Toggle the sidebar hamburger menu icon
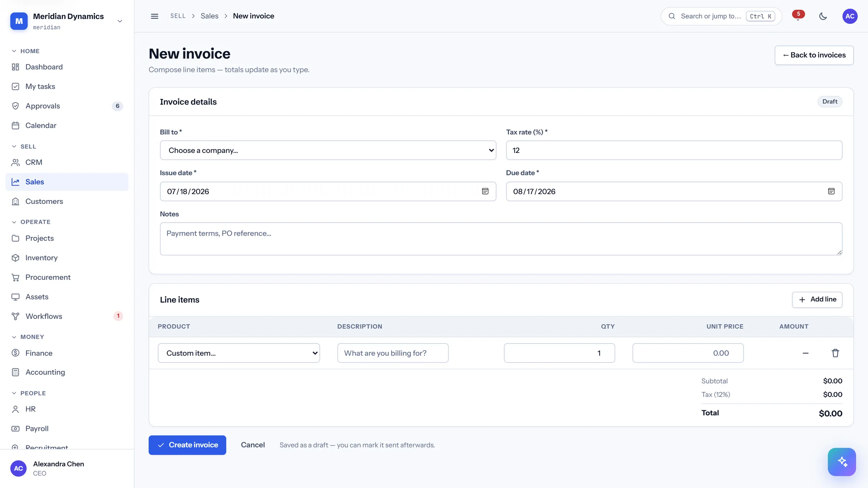Screen dimensions: 868x488 click(x=154, y=16)
